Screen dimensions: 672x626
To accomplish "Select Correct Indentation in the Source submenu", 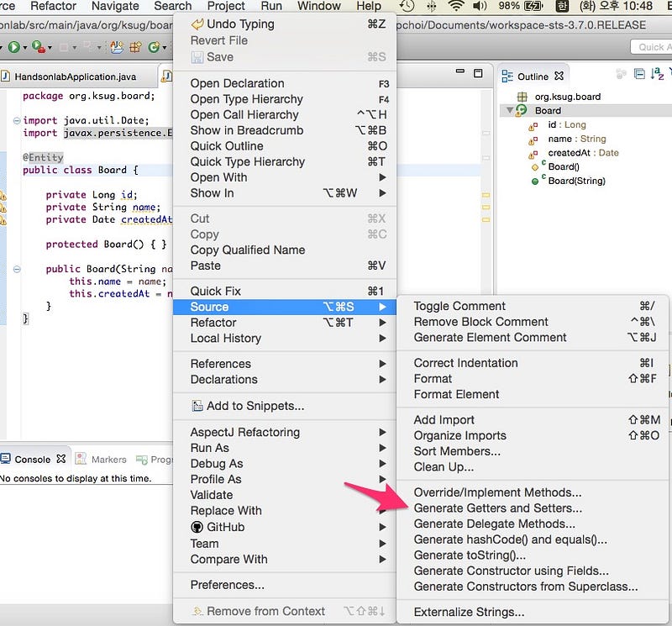I will pyautogui.click(x=533, y=363).
